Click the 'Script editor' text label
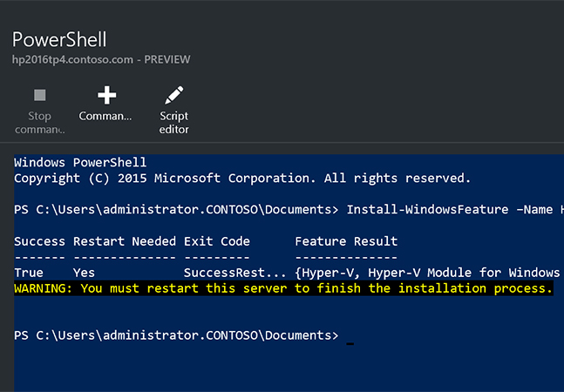Viewport: 564px width, 392px height. [174, 123]
